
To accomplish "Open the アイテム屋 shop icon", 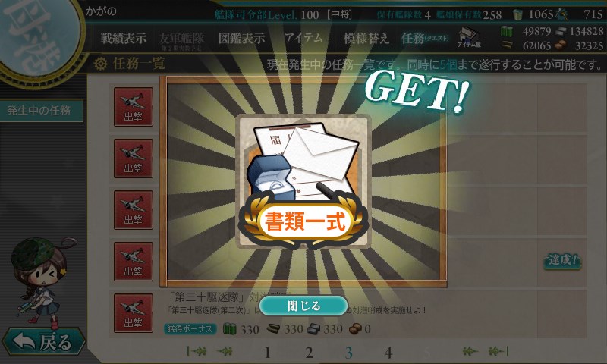I will 469,37.
